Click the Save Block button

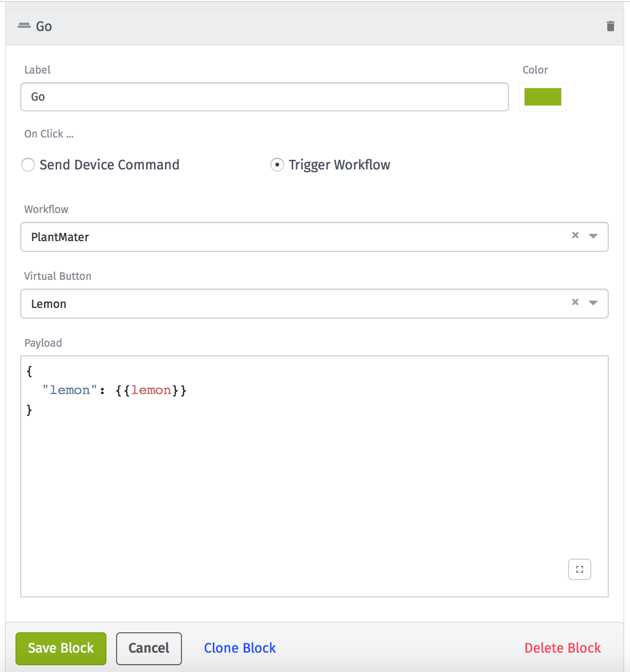click(x=61, y=648)
